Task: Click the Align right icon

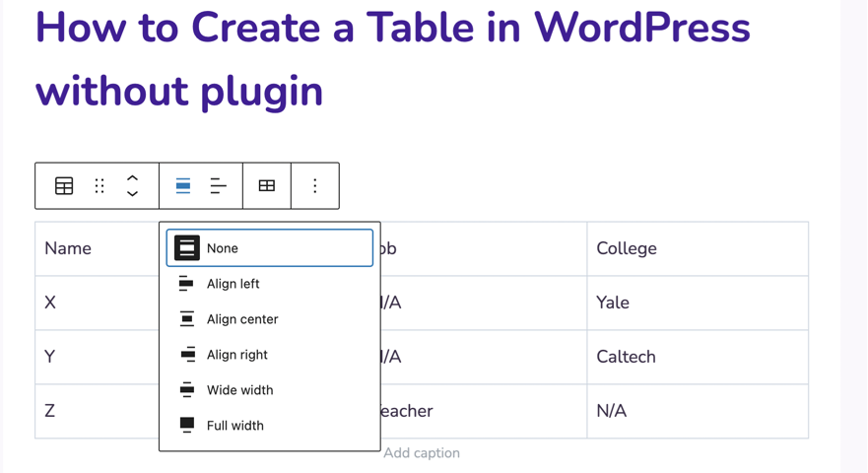Action: [188, 355]
